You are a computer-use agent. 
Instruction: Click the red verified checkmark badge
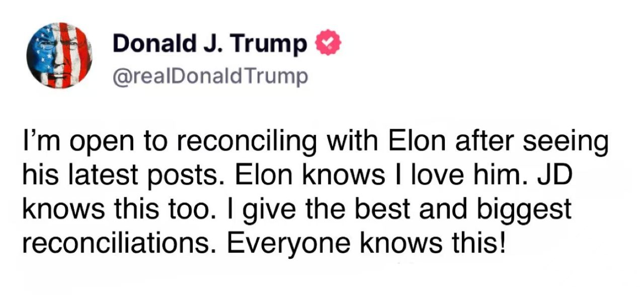click(329, 44)
